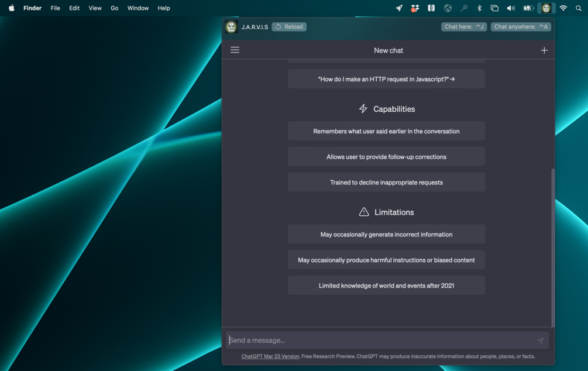Image resolution: width=588 pixels, height=371 pixels.
Task: Click 'May occasionally generate incorrect information'
Action: (x=386, y=234)
